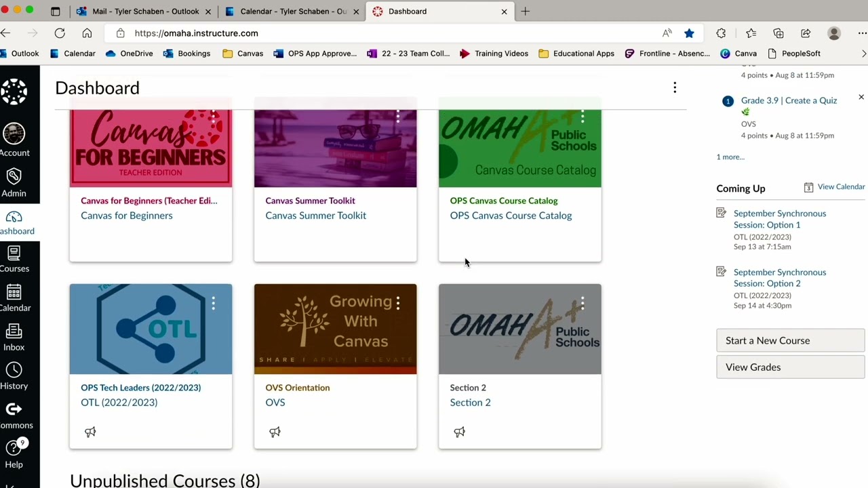Viewport: 868px width, 488px height.
Task: Close the Dashboard browser tab
Action: 504,12
